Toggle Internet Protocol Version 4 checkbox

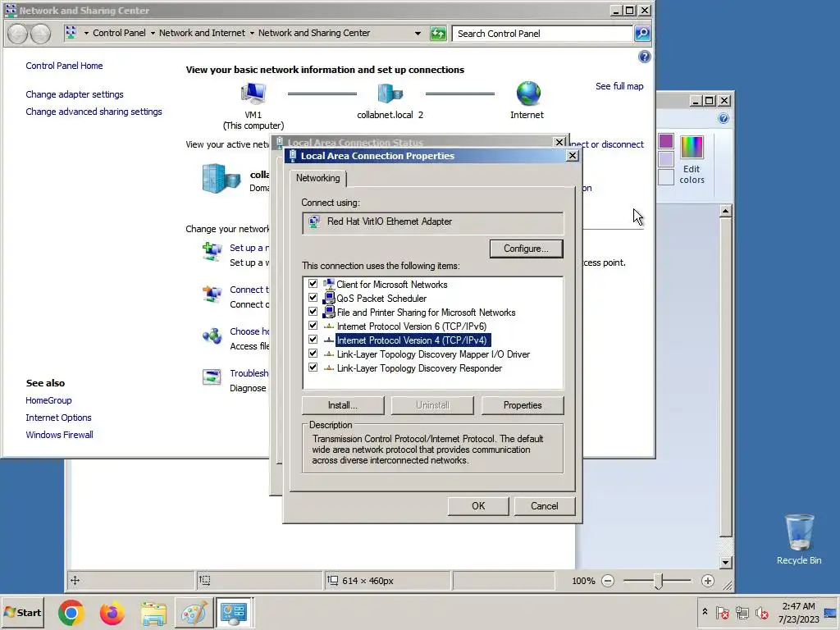tap(313, 340)
